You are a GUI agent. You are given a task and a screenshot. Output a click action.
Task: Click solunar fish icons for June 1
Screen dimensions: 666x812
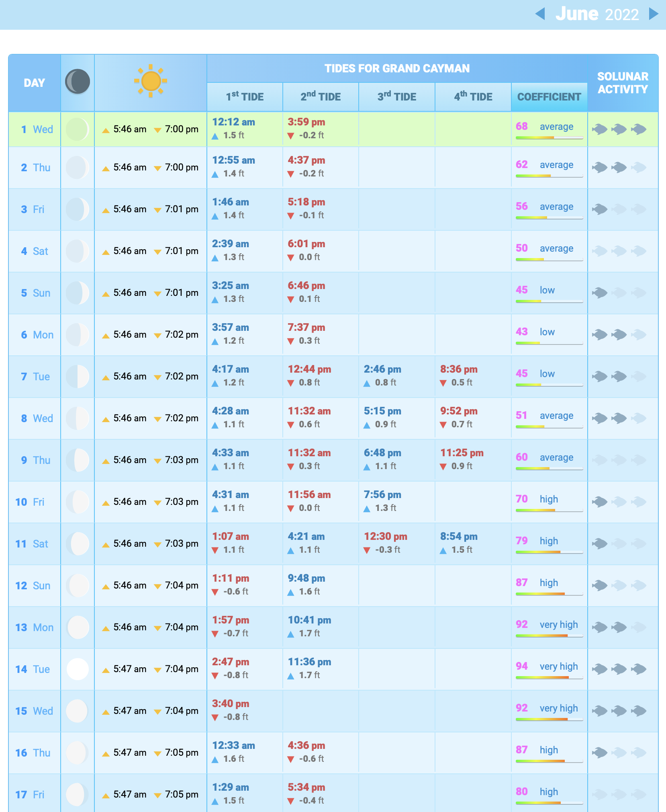click(x=619, y=129)
